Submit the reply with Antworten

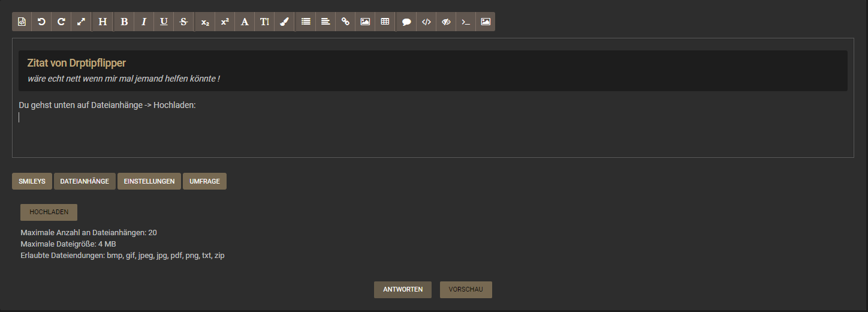click(403, 290)
